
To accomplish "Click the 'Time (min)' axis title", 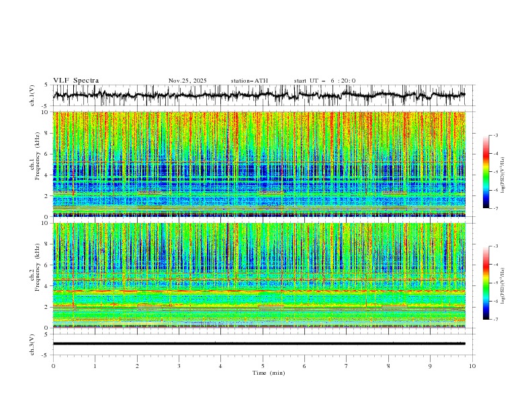I will (x=269, y=373).
